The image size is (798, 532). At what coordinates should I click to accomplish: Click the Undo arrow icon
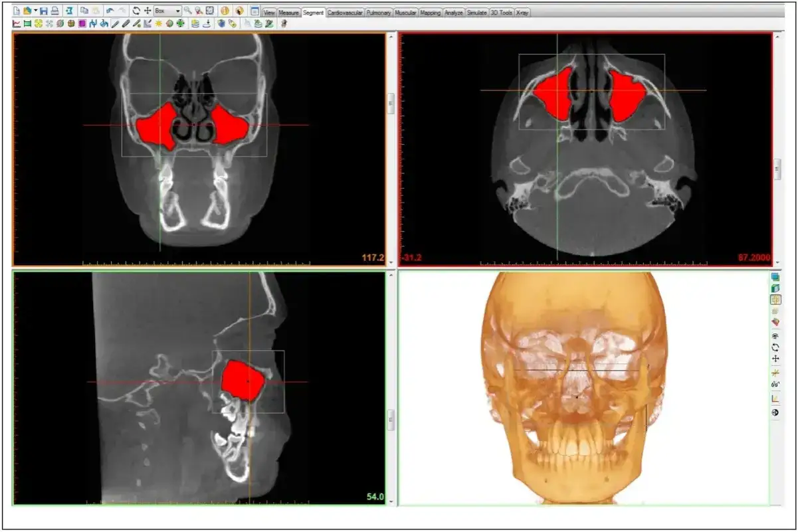point(110,11)
